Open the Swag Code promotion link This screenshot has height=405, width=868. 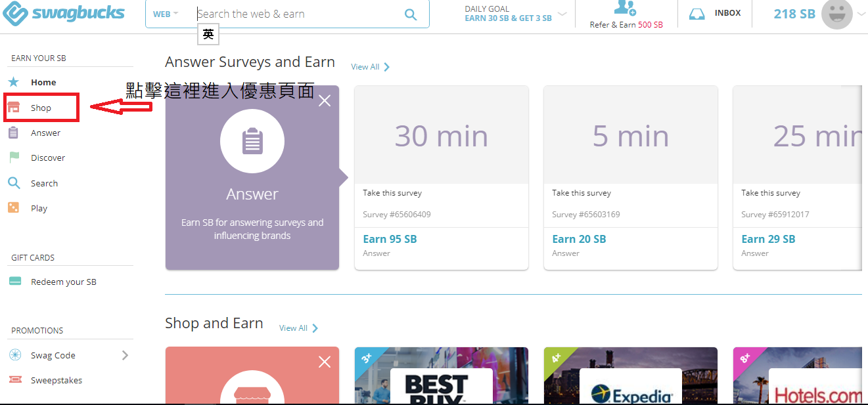(x=53, y=355)
